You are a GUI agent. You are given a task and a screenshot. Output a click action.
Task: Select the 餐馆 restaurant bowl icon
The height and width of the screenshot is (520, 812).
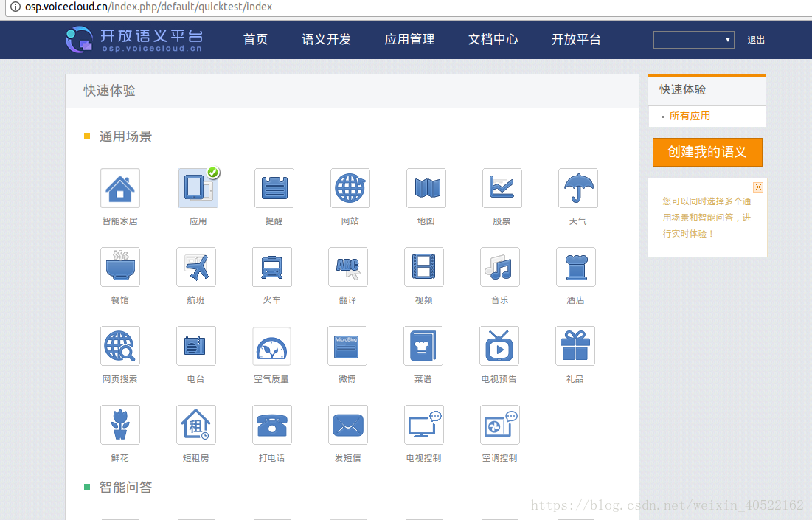coord(120,267)
